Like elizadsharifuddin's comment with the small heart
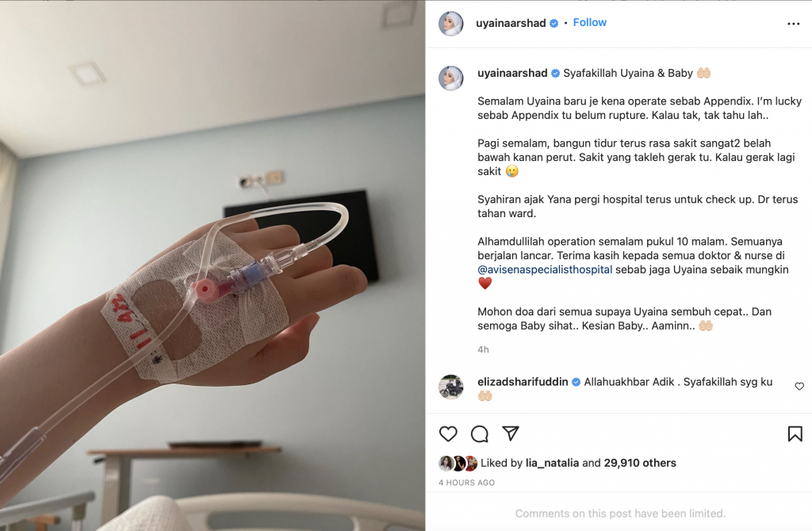This screenshot has width=812, height=531. [x=799, y=386]
